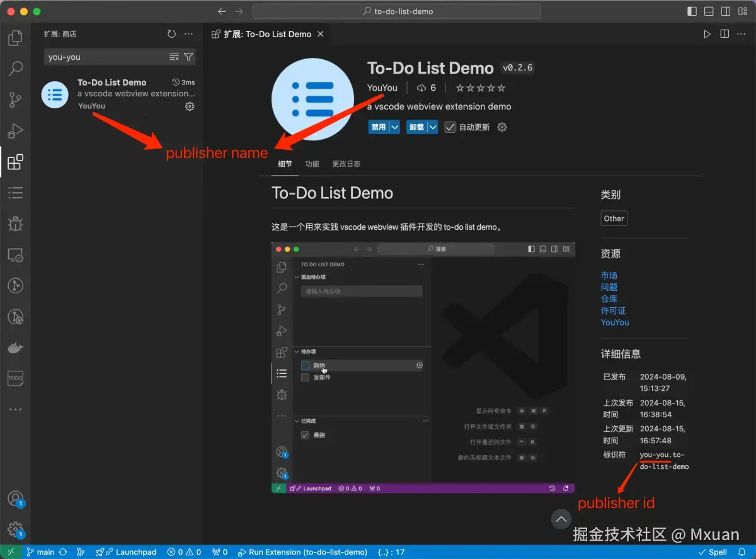The width and height of the screenshot is (756, 559).
Task: Open gear menu on To-Do List Demo sidebar item
Action: [x=190, y=106]
